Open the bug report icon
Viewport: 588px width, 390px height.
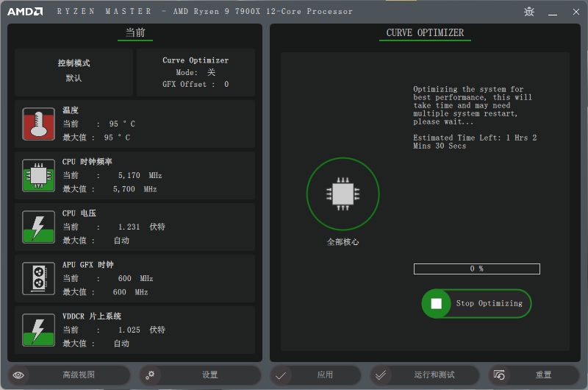(x=529, y=12)
